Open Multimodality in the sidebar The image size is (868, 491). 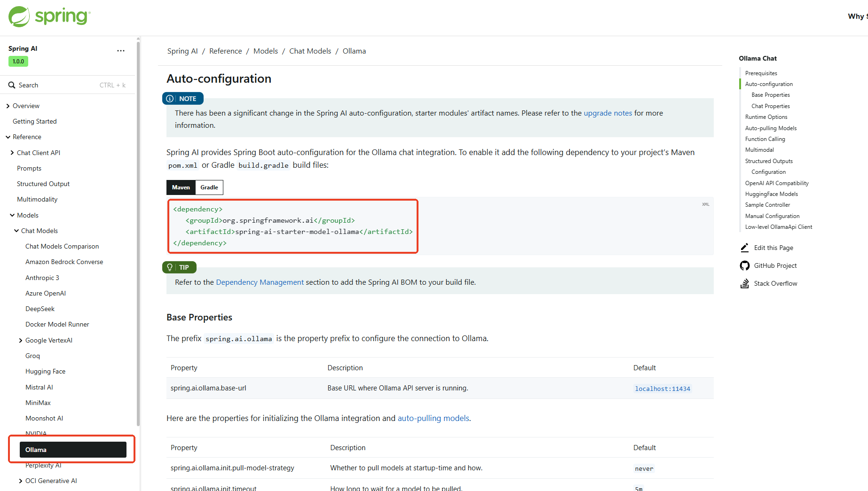[37, 199]
